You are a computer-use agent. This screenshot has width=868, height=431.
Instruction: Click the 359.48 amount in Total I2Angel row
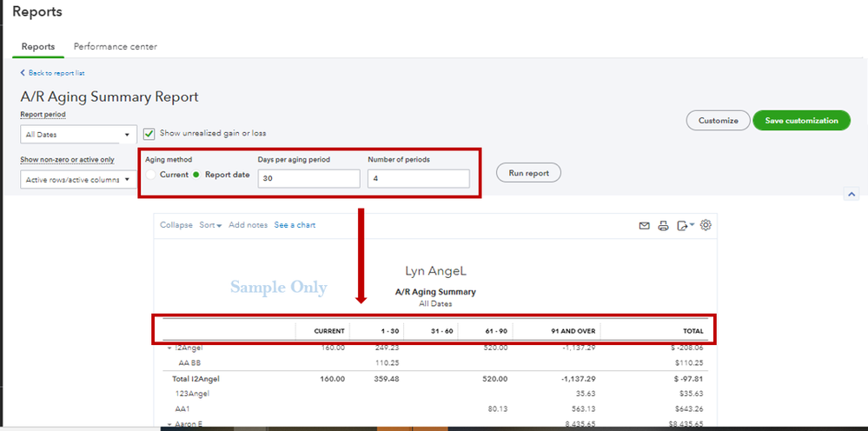387,379
